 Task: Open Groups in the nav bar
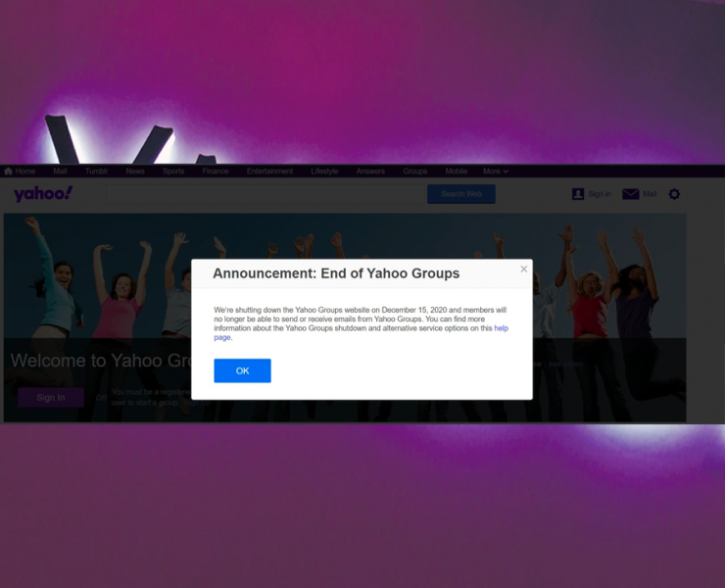pyautogui.click(x=414, y=171)
